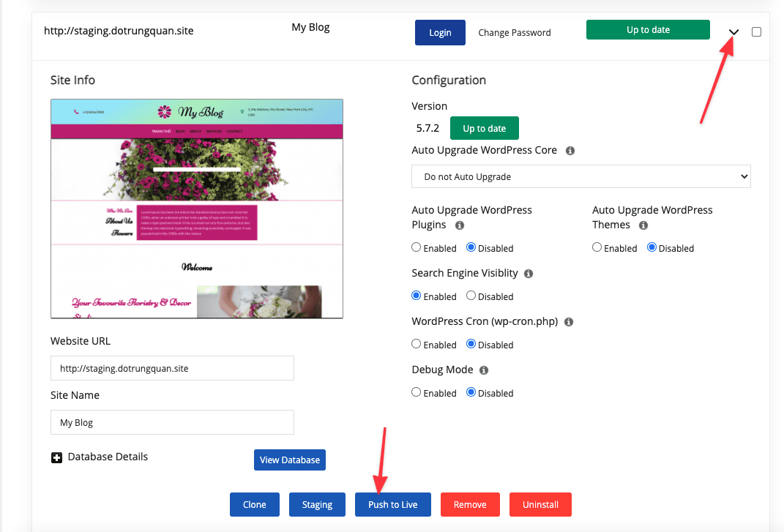
Task: View the site's Database
Action: tap(289, 460)
